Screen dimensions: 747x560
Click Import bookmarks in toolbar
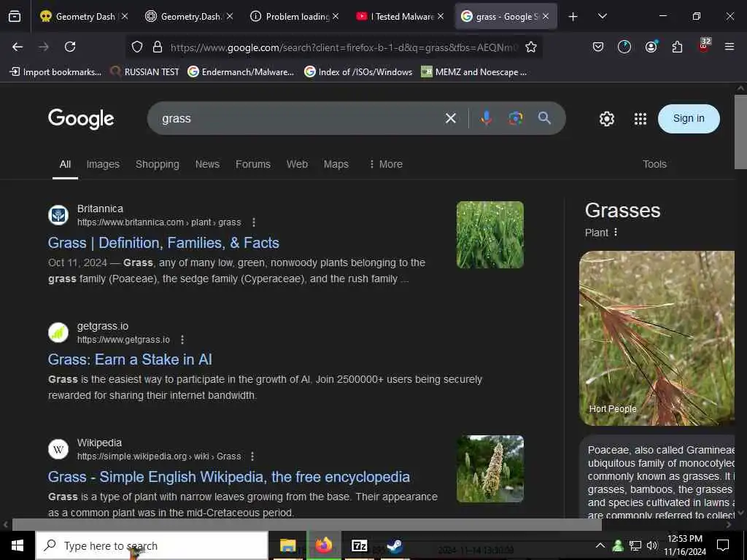pyautogui.click(x=55, y=72)
